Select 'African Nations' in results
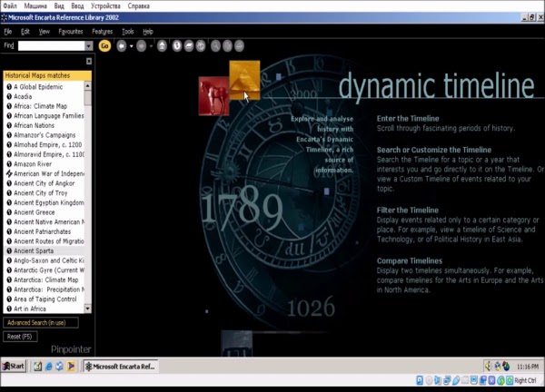The height and width of the screenshot is (392, 545). pyautogui.click(x=35, y=125)
